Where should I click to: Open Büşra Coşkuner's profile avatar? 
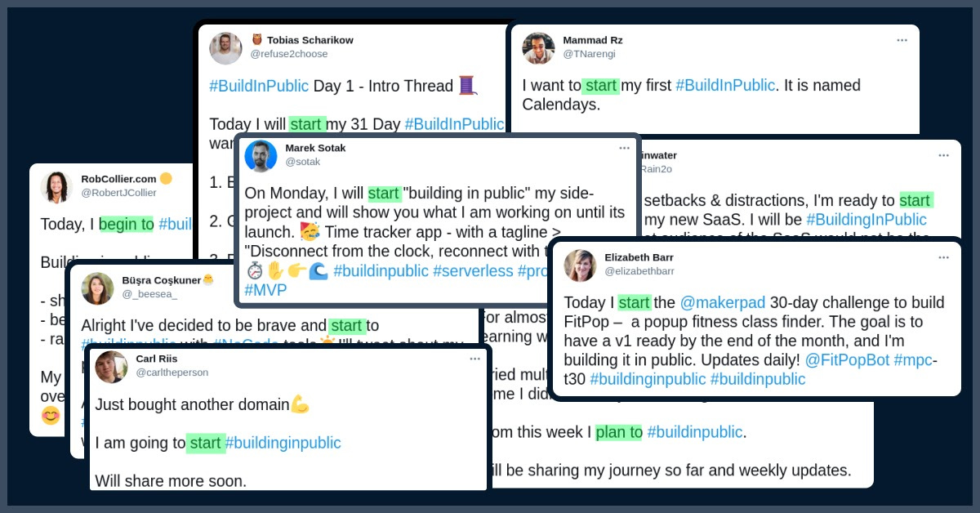click(x=97, y=288)
